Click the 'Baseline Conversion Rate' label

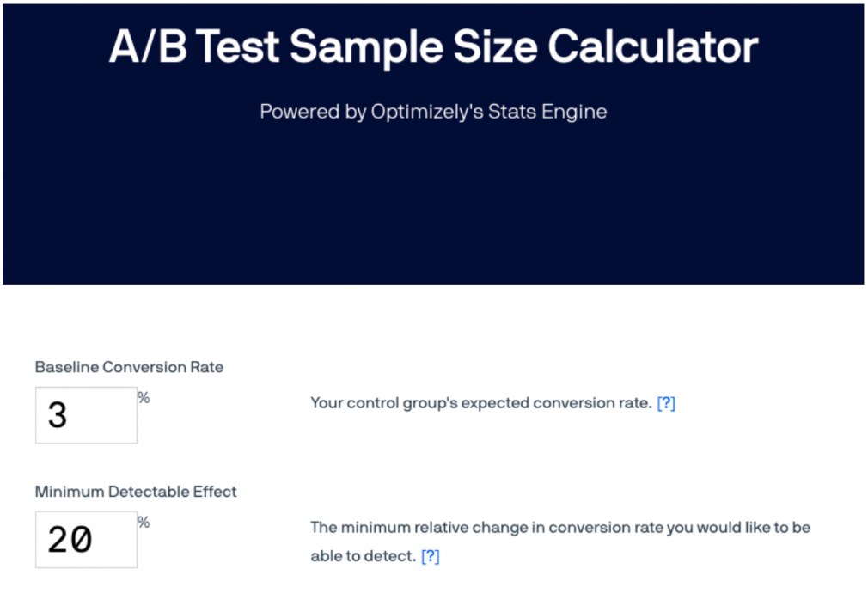(x=129, y=367)
